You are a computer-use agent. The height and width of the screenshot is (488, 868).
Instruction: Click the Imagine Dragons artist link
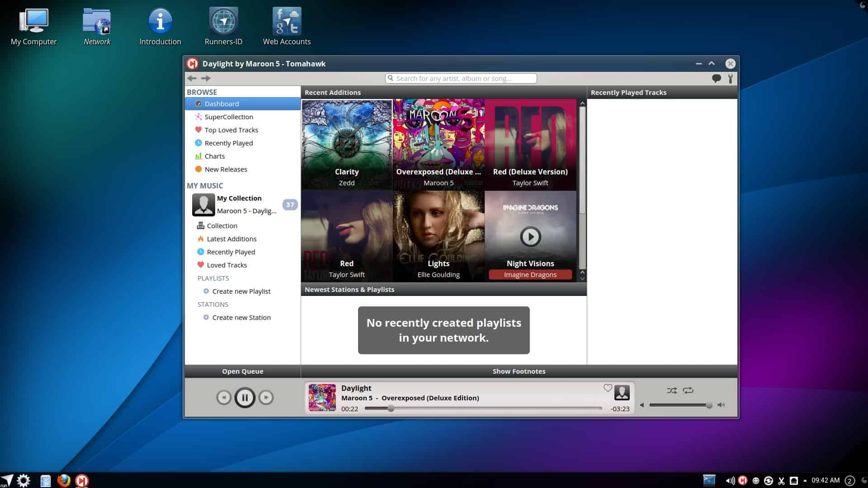[530, 275]
